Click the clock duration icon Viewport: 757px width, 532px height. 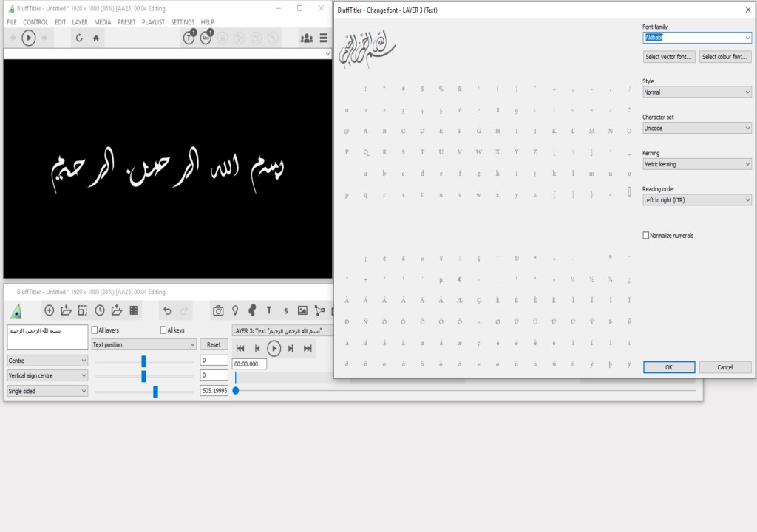pos(100,310)
